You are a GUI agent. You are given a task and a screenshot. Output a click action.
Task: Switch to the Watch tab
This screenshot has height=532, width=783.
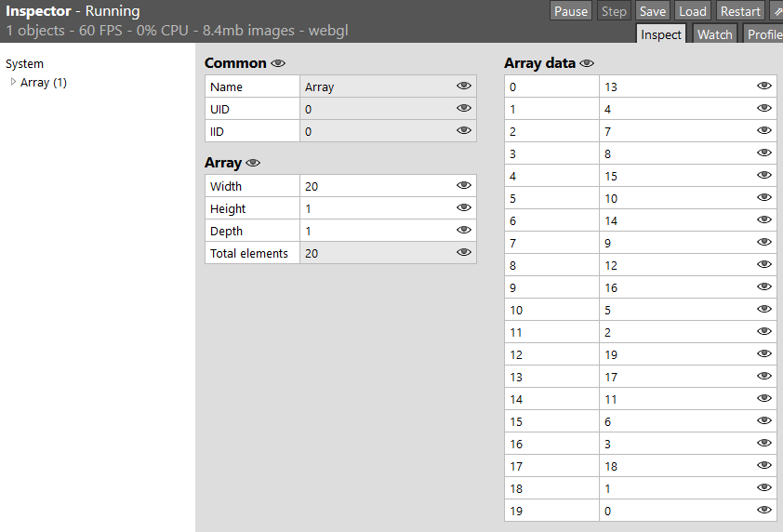coord(714,34)
